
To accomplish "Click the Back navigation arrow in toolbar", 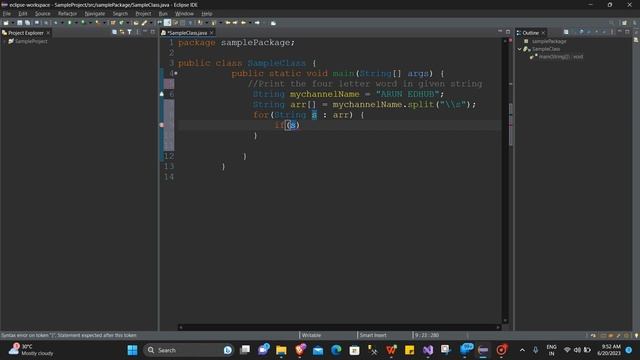I will click(x=244, y=23).
